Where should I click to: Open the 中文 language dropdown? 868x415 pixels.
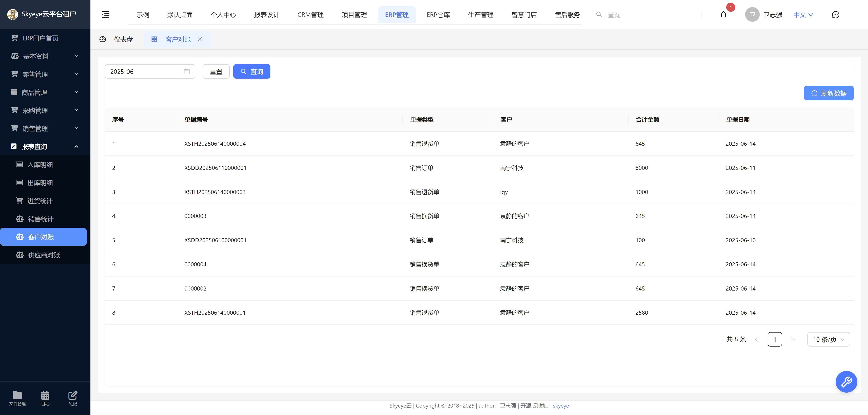[x=803, y=15]
